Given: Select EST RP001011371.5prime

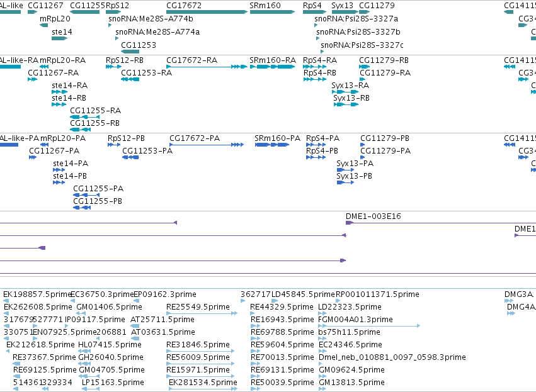Looking at the screenshot, I should (377, 294).
